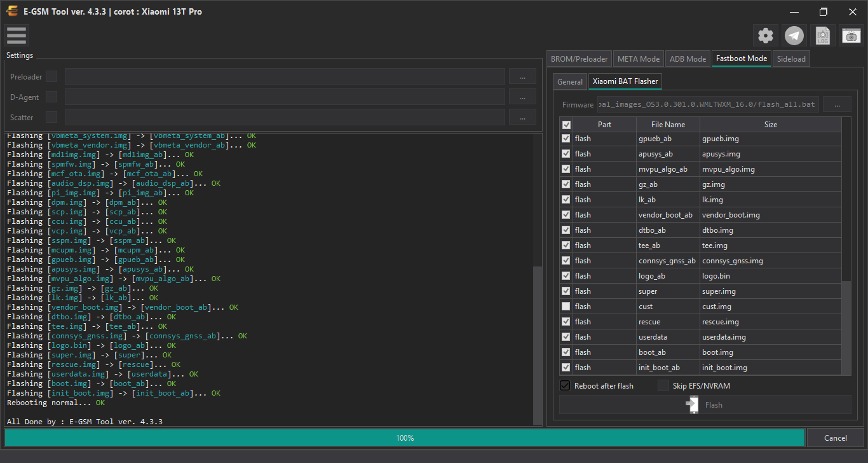868x463 pixels.
Task: Click the Firmware path input field
Action: 707,104
